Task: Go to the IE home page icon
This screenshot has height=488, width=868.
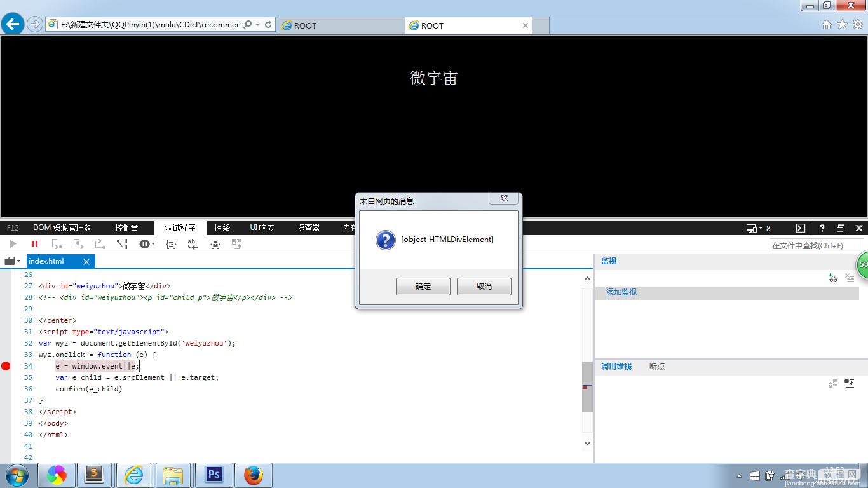Action: [x=827, y=25]
